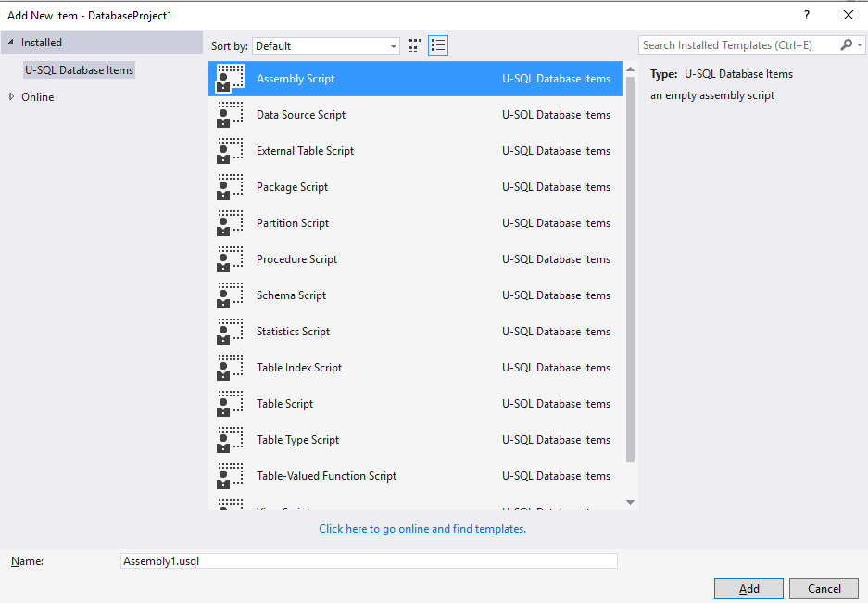This screenshot has width=868, height=603.
Task: Open the online templates link
Action: pyautogui.click(x=421, y=528)
